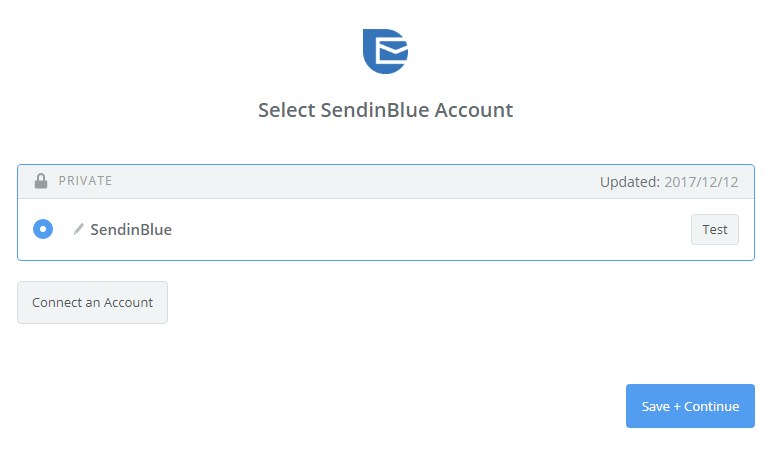Click the pencil icon to rename account
771x453 pixels.
(x=78, y=229)
